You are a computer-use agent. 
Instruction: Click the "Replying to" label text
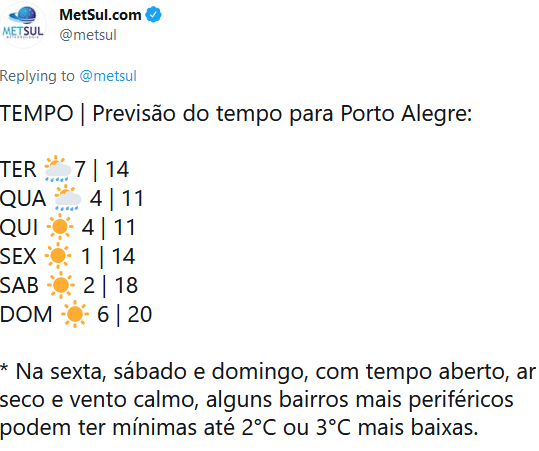37,76
